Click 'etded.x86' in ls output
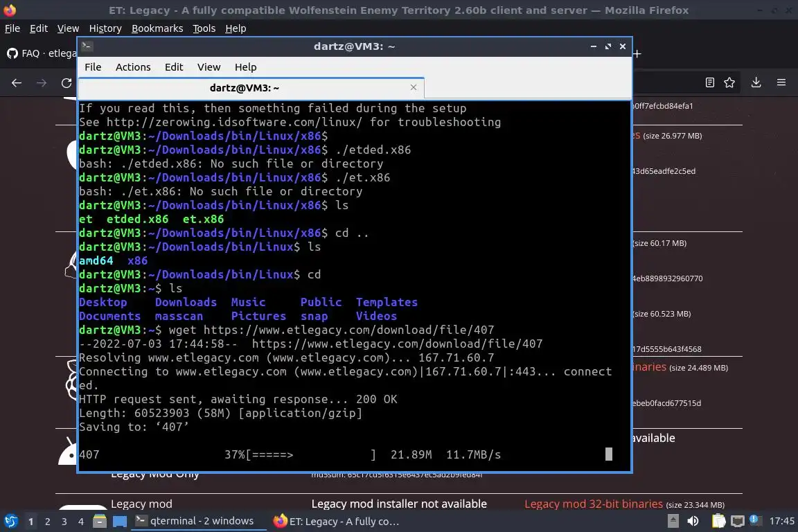Viewport: 798px width, 532px height. 137,219
